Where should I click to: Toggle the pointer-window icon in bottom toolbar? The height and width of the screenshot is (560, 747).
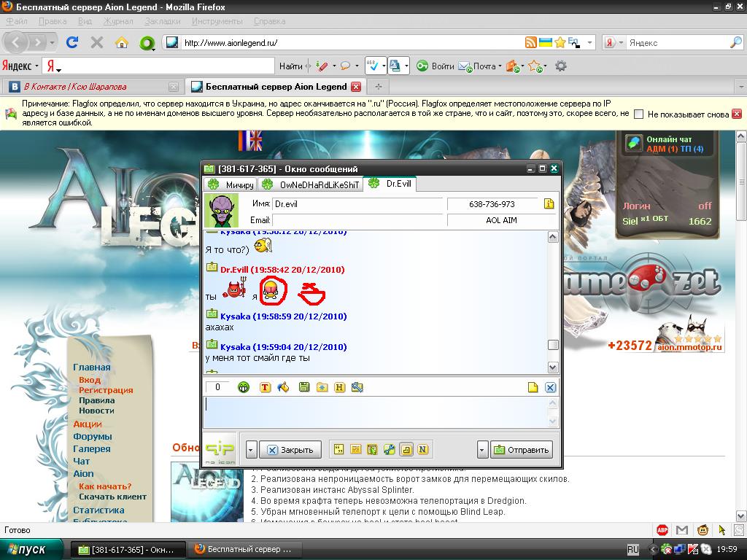click(372, 449)
